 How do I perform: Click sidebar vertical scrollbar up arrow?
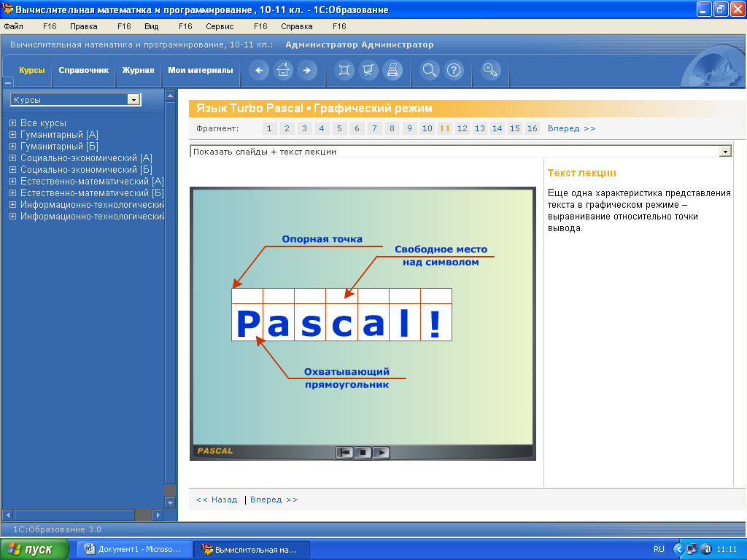(x=170, y=96)
